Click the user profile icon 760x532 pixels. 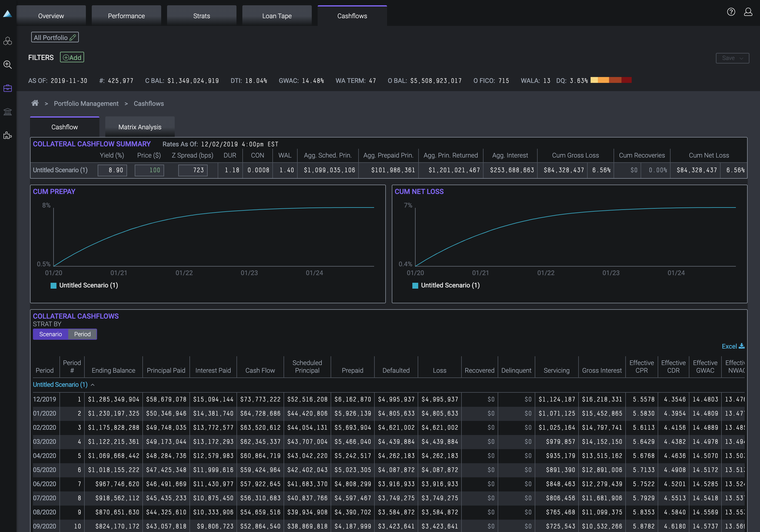[748, 12]
